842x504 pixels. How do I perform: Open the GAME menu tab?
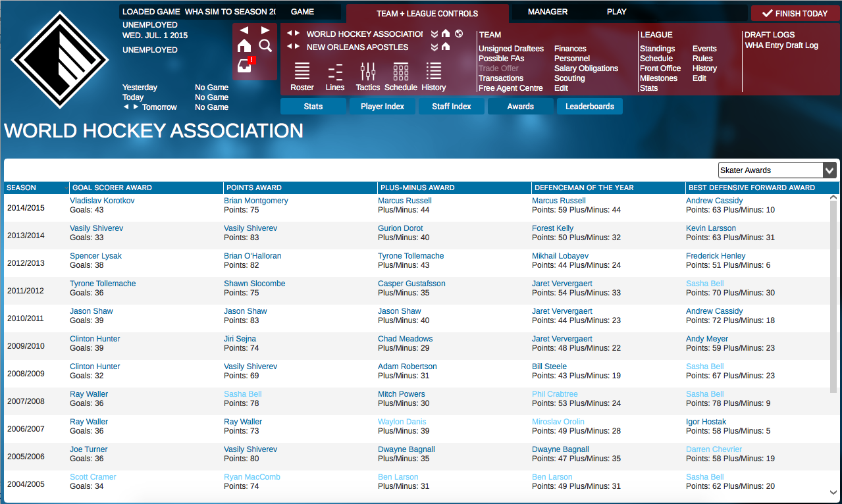pos(303,12)
